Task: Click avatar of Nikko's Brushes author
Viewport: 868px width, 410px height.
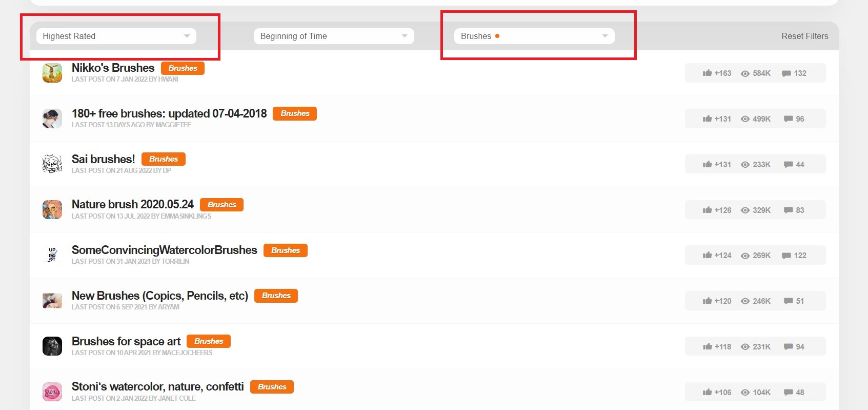Action: tap(52, 73)
